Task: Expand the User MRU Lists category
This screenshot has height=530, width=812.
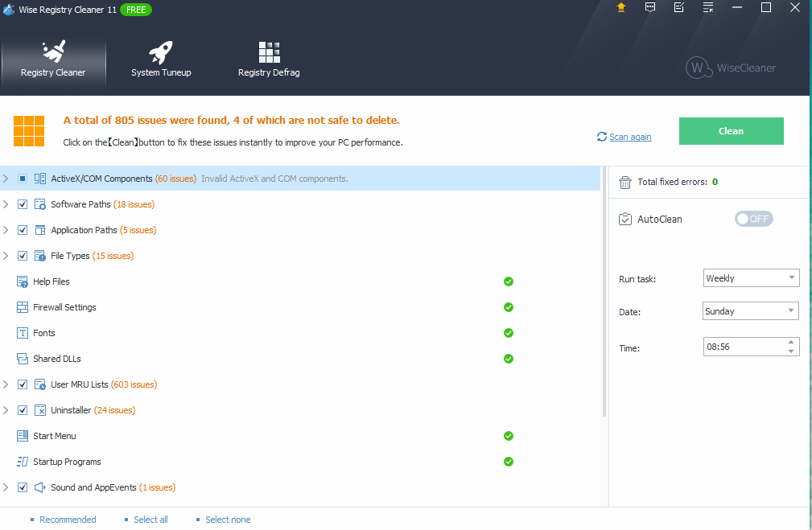Action: (6, 384)
